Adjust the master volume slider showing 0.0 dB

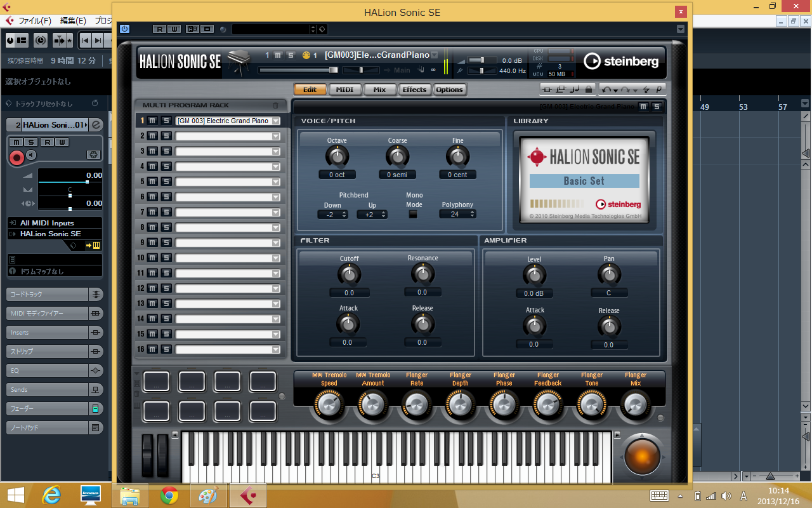pyautogui.click(x=483, y=60)
